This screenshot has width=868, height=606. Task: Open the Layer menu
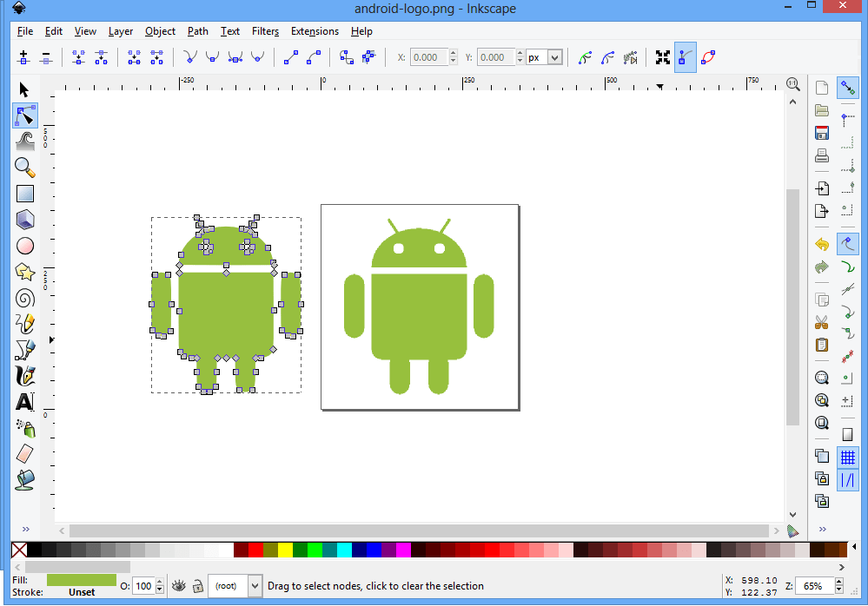pos(120,31)
